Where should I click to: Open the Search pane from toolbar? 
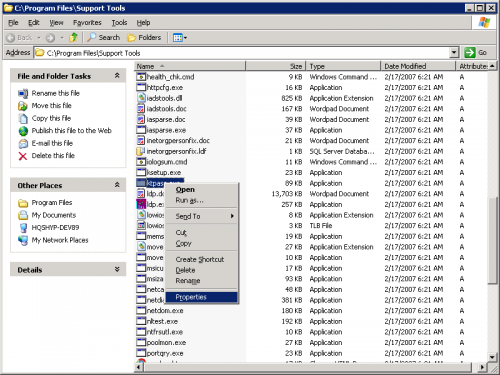[x=103, y=37]
